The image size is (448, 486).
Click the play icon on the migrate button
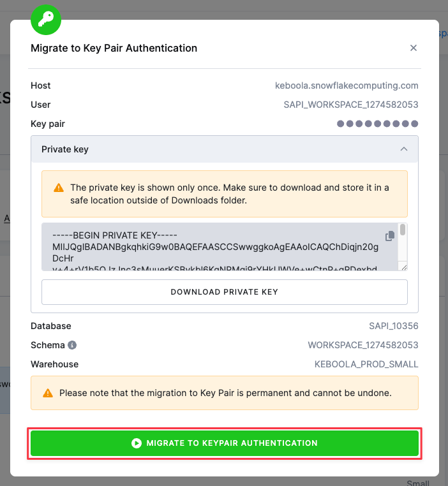pyautogui.click(x=136, y=443)
